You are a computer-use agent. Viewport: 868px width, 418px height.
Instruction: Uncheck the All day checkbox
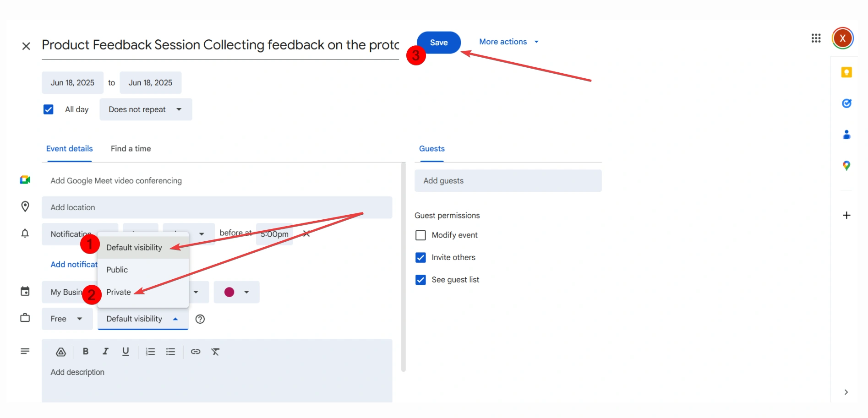point(49,109)
